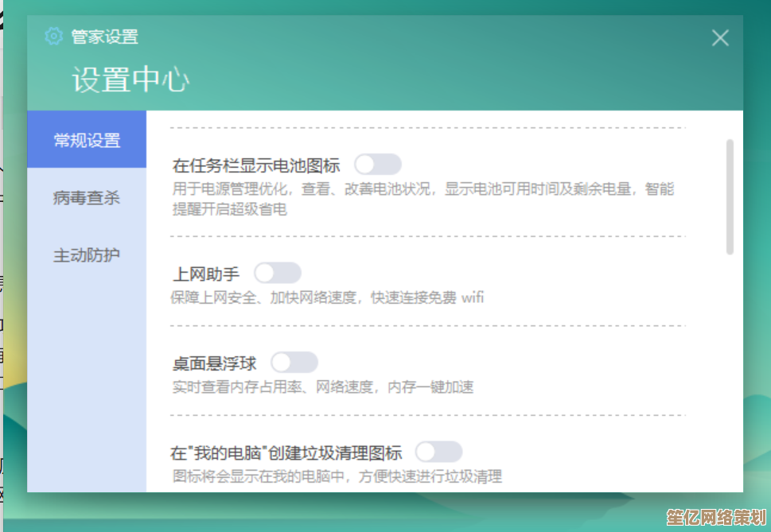Click the 管家设置 title bar text

105,37
